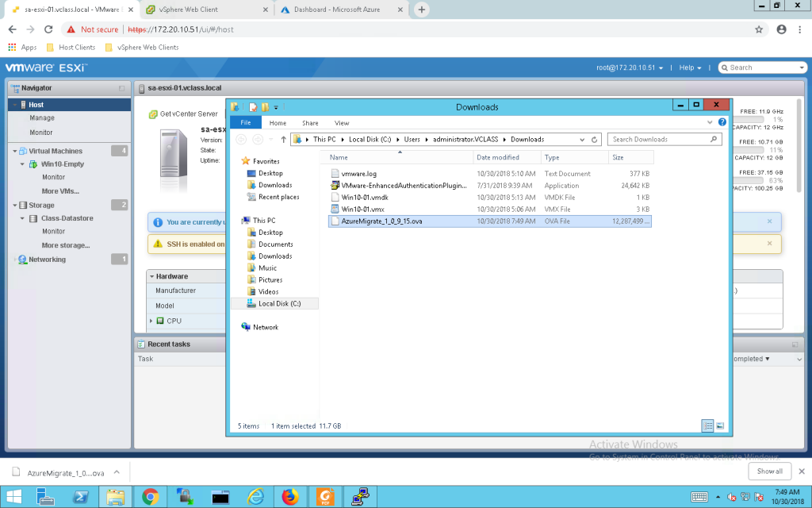Select Local Disk (C:) in Explorer sidebar
This screenshot has width=812, height=508.
pyautogui.click(x=280, y=304)
